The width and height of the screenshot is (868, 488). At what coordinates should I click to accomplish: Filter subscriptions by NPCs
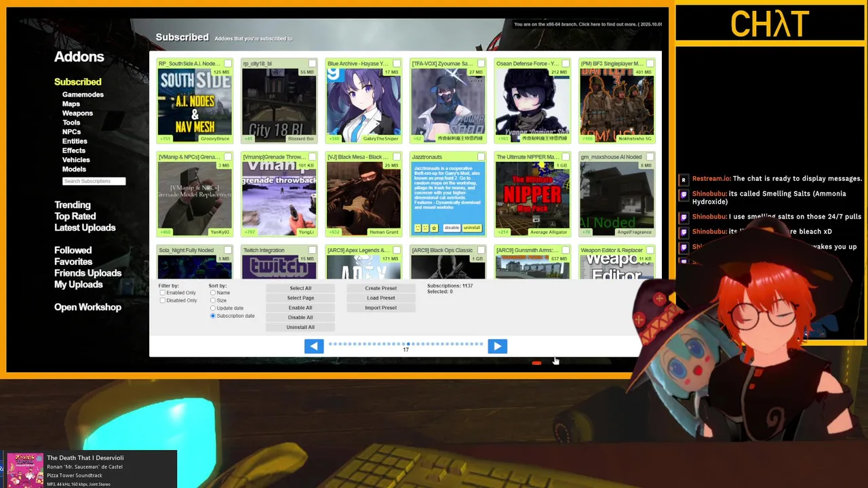(x=71, y=132)
